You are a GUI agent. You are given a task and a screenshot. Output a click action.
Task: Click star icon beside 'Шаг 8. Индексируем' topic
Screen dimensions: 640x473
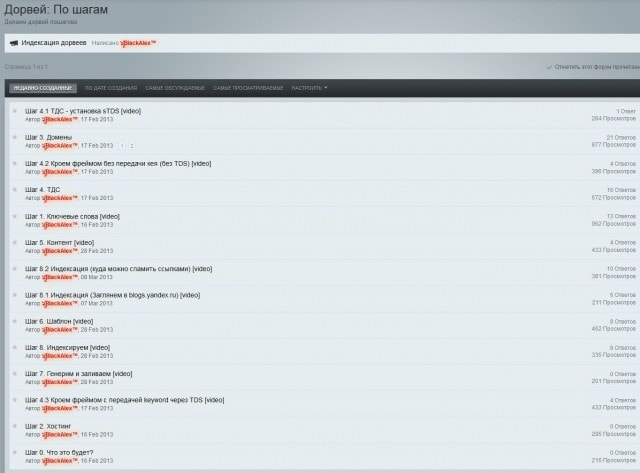pyautogui.click(x=15, y=347)
